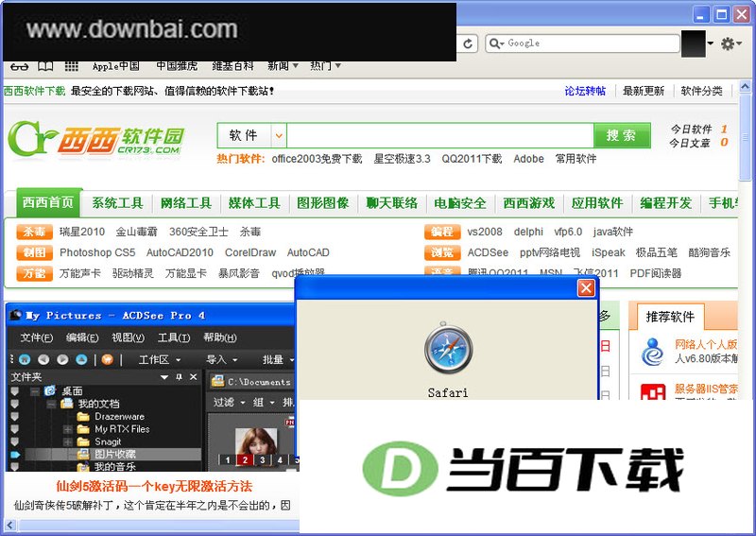Viewport: 756px width, 536px height.
Task: Open the bookmarks book icon
Action: tap(45, 66)
